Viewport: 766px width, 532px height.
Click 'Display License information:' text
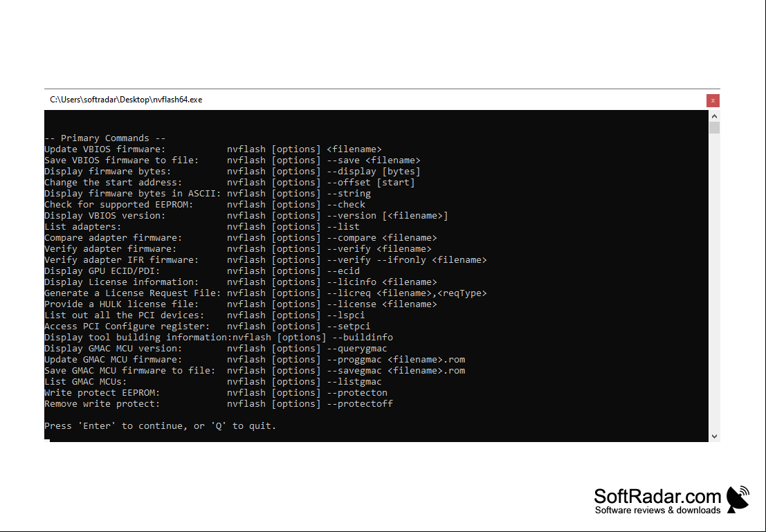pos(122,282)
